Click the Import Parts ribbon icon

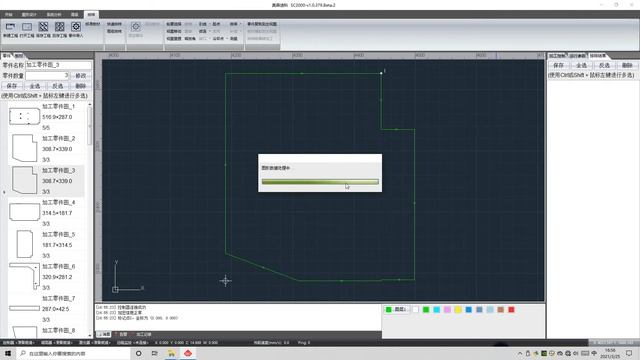click(x=76, y=27)
